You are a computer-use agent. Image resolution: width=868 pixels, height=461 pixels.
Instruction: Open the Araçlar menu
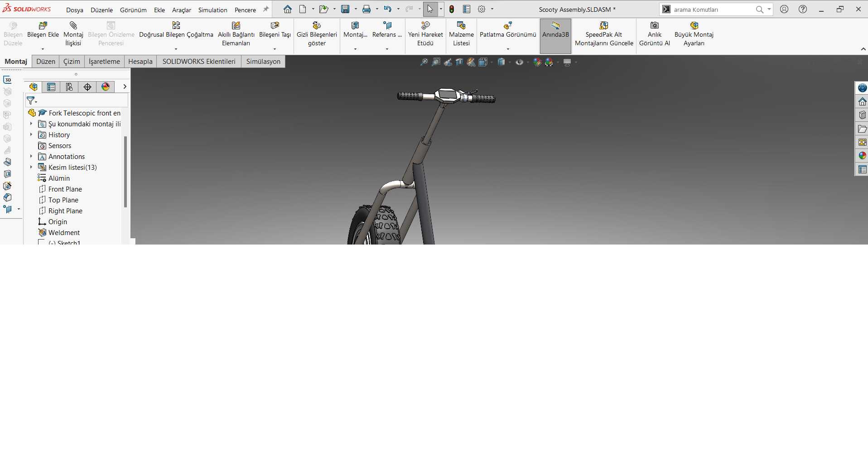(x=182, y=10)
